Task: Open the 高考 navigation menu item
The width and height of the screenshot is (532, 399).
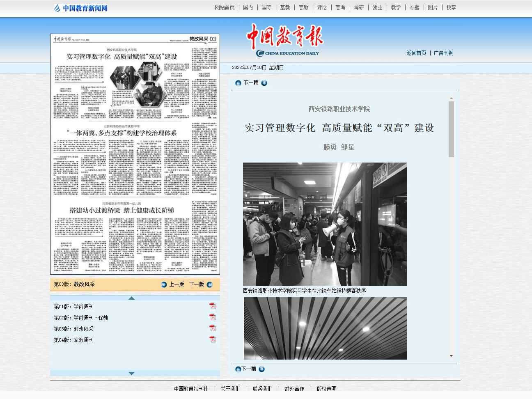Action: (340, 7)
